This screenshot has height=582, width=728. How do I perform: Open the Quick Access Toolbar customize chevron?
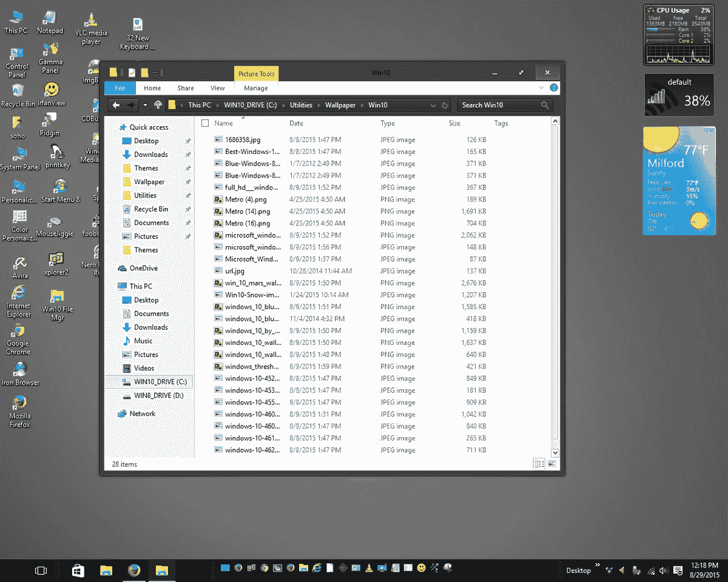click(x=155, y=72)
